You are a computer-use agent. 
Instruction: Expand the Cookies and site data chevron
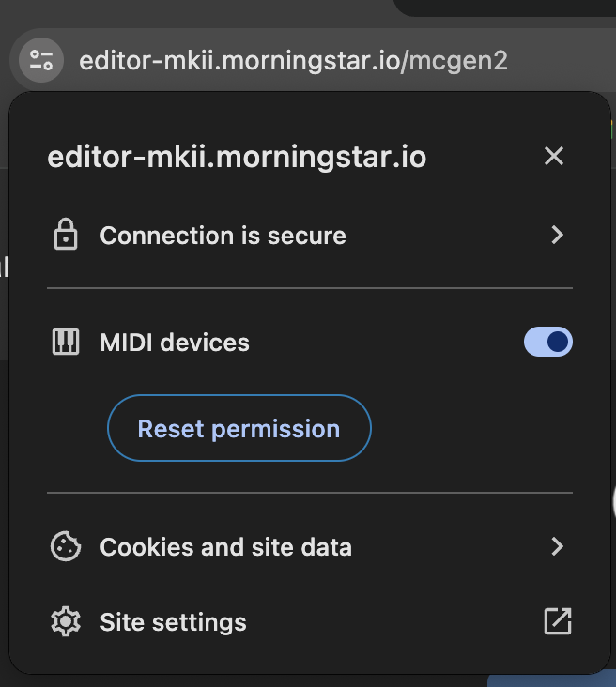[557, 546]
